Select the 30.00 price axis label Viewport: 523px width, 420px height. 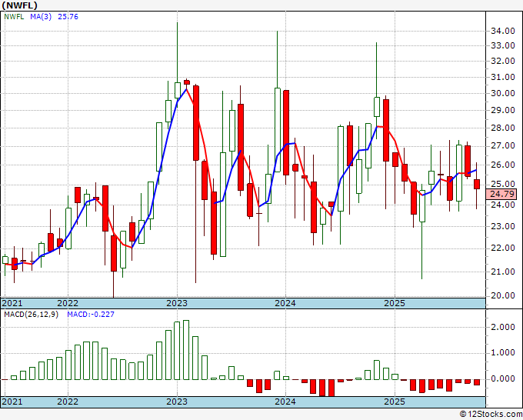tap(503, 93)
